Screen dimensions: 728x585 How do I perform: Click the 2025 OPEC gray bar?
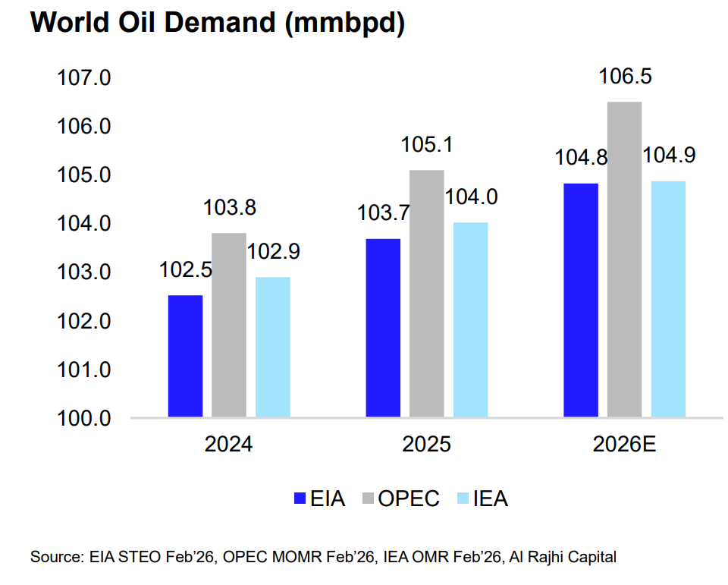[x=427, y=294]
